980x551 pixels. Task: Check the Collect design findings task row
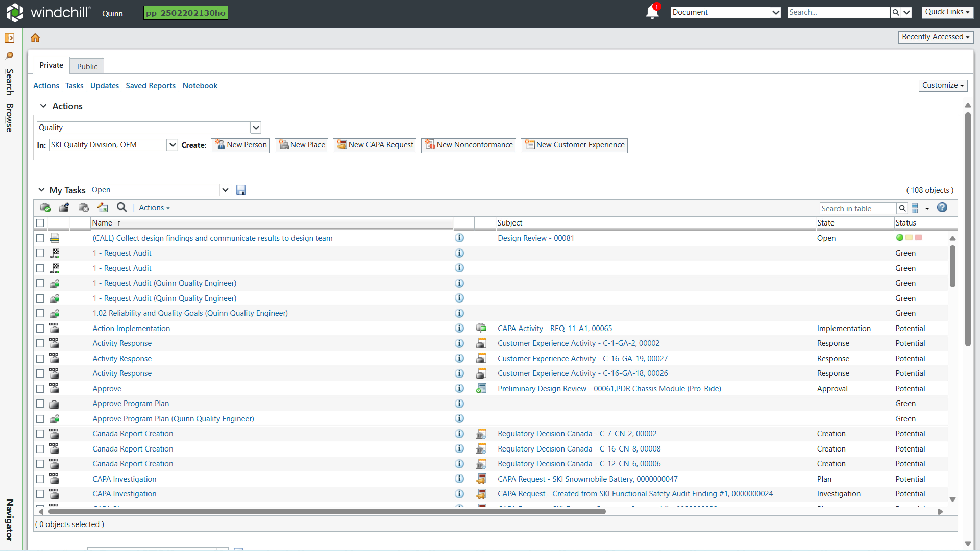[x=40, y=238]
